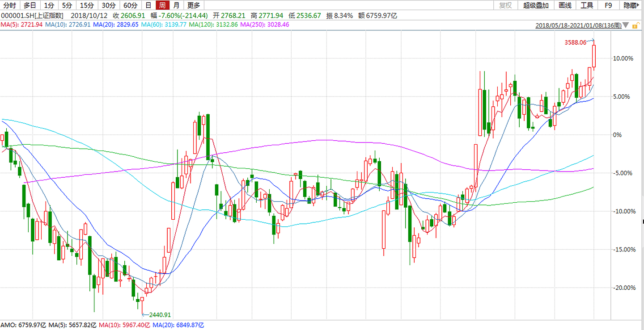Switch to the 分时 intraday tab
Image resolution: width=644 pixels, height=330 pixels.
click(x=10, y=5)
